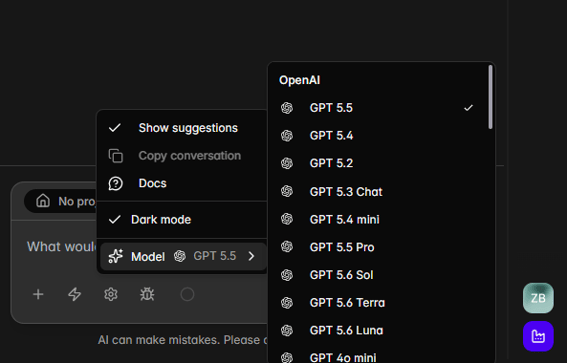Click the plus icon in the chat toolbar

pyautogui.click(x=38, y=294)
